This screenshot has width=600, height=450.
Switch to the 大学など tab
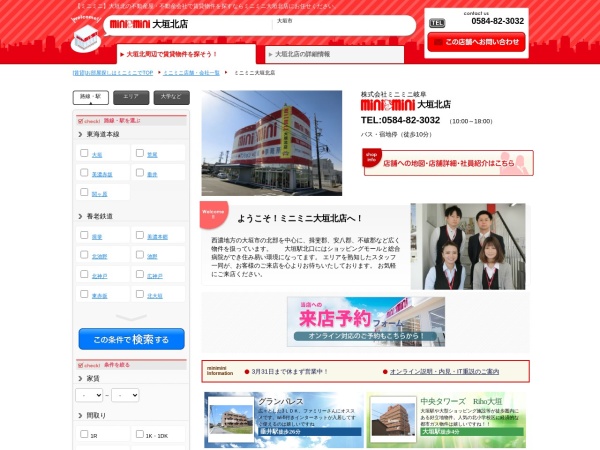tap(171, 97)
